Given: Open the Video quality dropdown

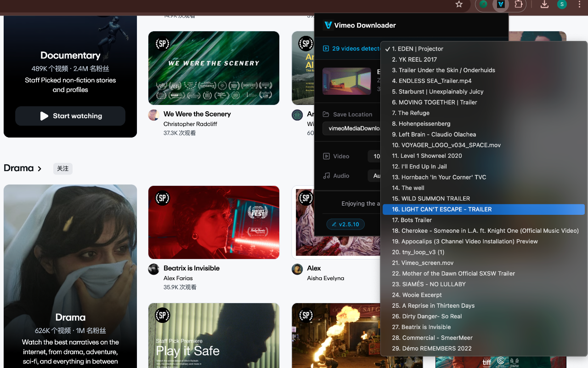Looking at the screenshot, I should click(x=376, y=156).
